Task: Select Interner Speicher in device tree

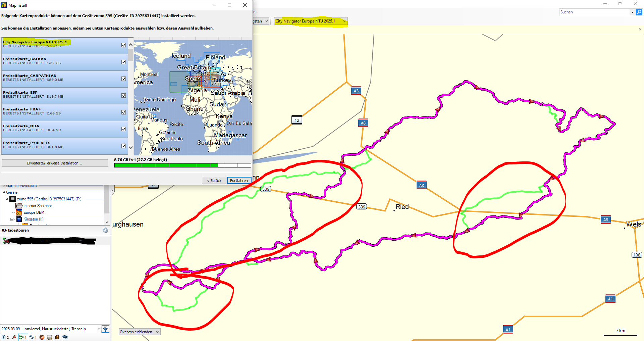Action: click(38, 206)
